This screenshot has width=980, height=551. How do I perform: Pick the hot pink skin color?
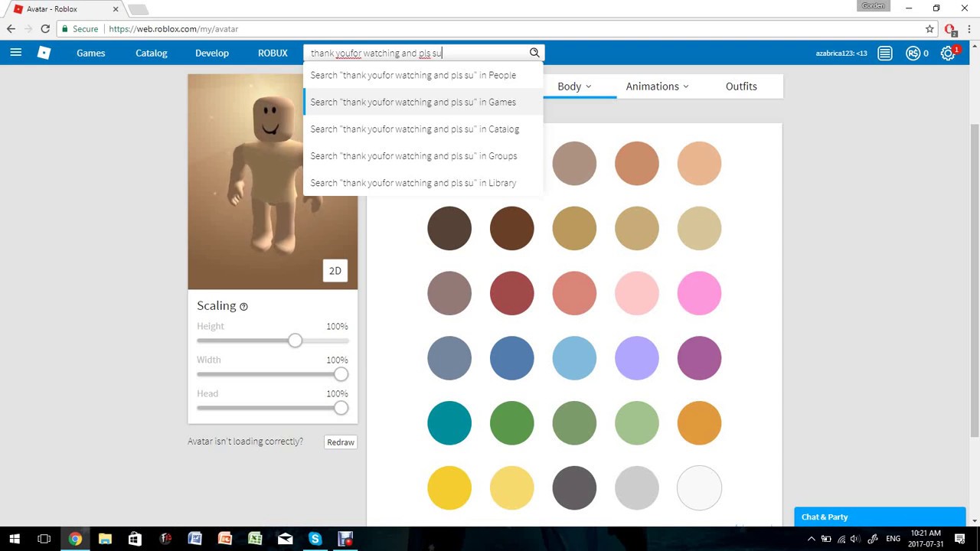coord(699,293)
